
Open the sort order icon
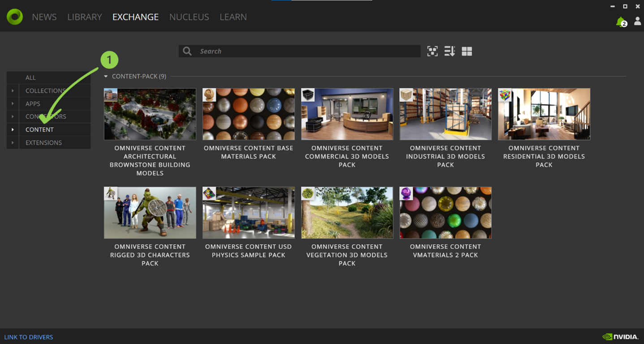point(450,51)
